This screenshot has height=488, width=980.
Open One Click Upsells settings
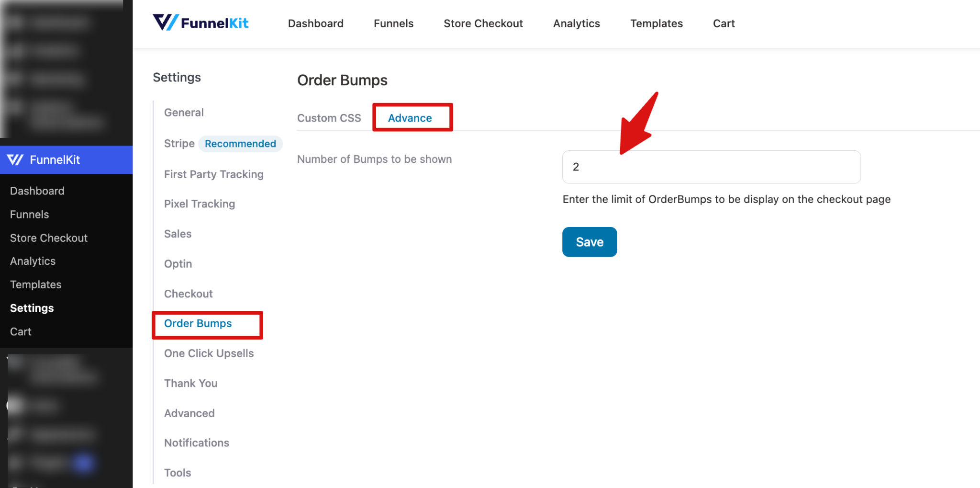tap(209, 353)
